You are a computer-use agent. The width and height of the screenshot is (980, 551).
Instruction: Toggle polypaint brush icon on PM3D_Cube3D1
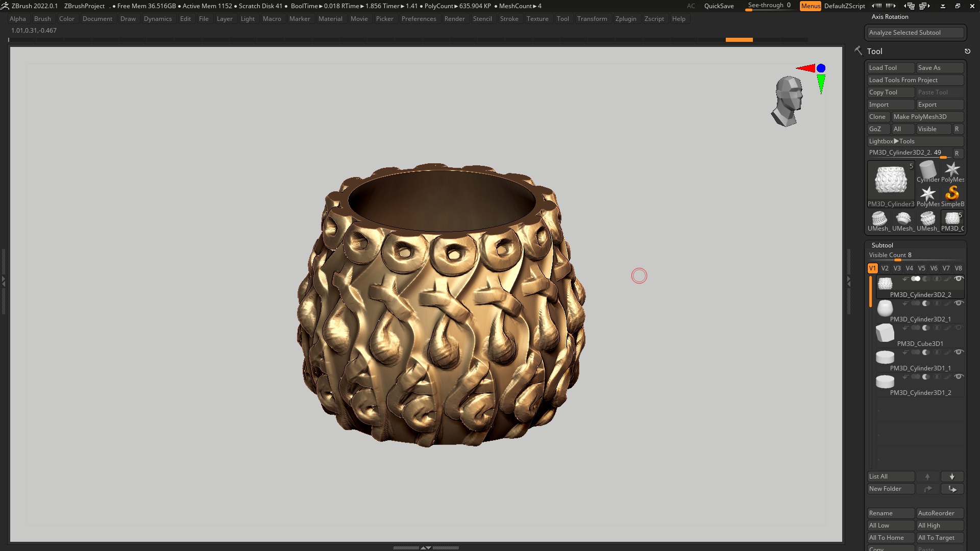[x=947, y=328]
